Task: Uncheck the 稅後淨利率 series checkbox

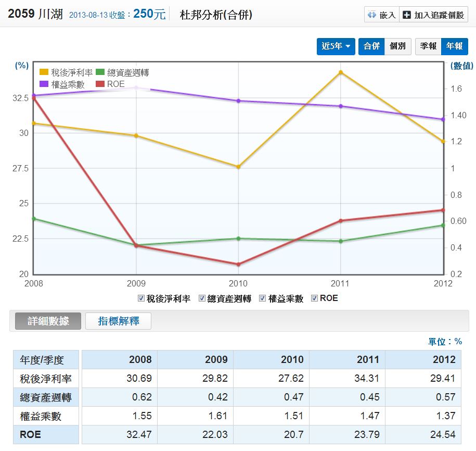Action: point(141,298)
